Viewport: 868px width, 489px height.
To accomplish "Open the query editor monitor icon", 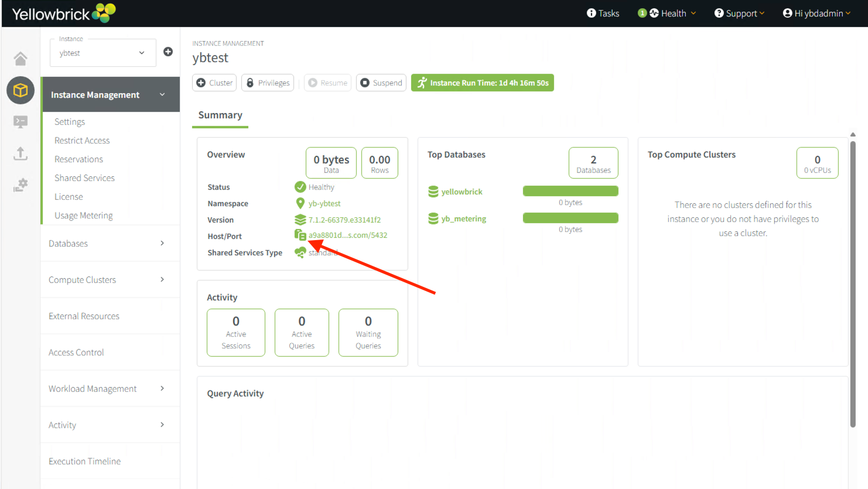I will [x=20, y=122].
